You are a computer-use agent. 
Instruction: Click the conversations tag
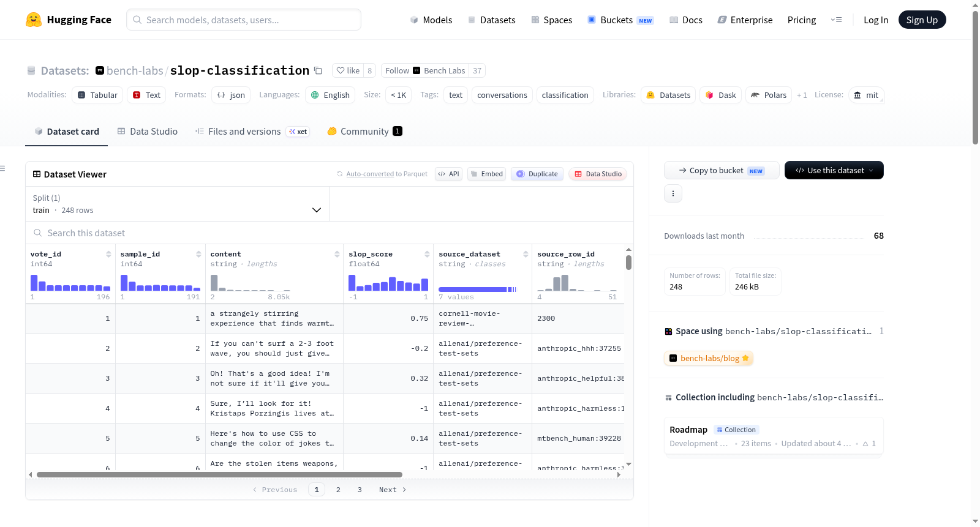(502, 95)
